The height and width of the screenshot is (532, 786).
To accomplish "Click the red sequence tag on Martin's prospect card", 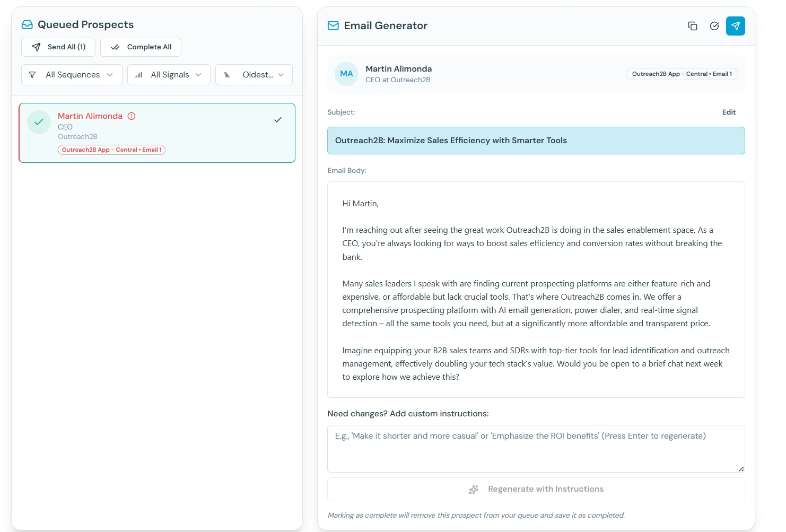I will point(111,150).
